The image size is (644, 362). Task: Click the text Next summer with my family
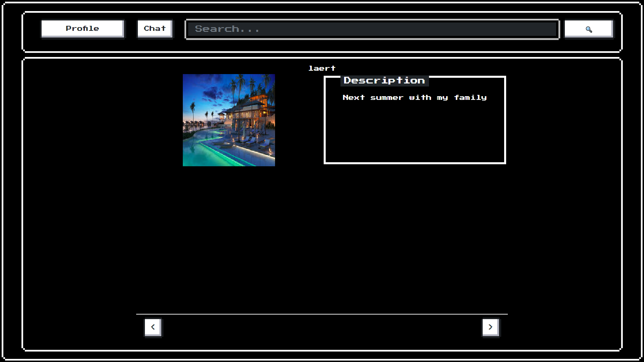point(414,98)
